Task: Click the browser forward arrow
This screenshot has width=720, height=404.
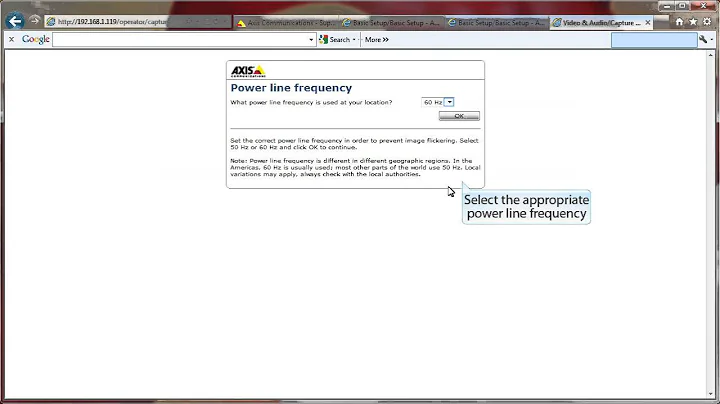Action: tap(34, 20)
